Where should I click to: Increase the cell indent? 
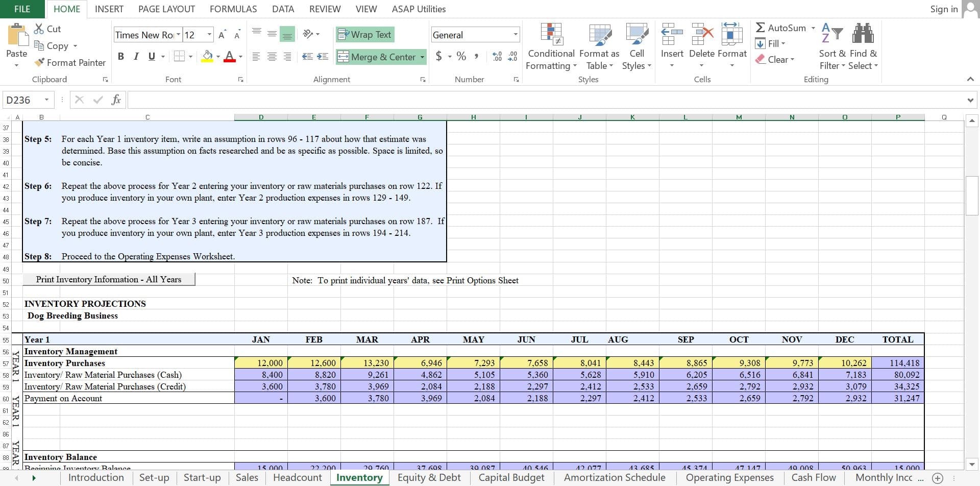coord(323,56)
